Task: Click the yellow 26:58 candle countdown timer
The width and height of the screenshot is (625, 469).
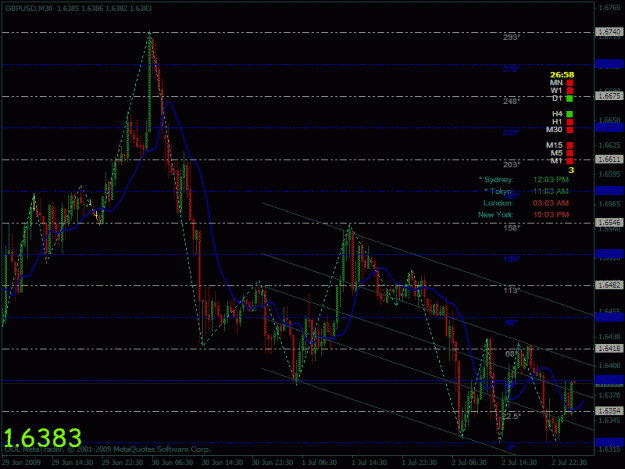Action: pyautogui.click(x=562, y=75)
